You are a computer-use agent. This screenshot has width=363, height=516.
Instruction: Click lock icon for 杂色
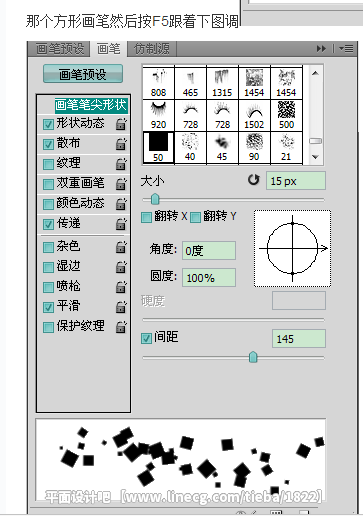121,247
